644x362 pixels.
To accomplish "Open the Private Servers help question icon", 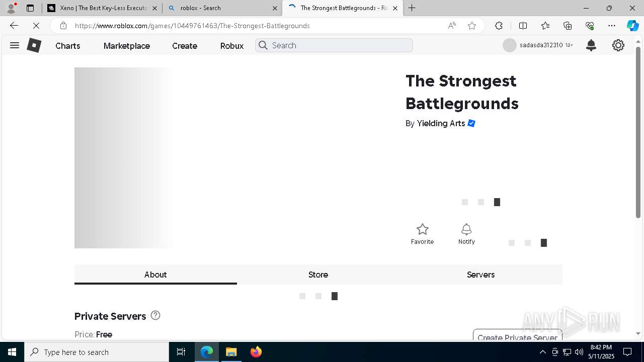I will [155, 315].
